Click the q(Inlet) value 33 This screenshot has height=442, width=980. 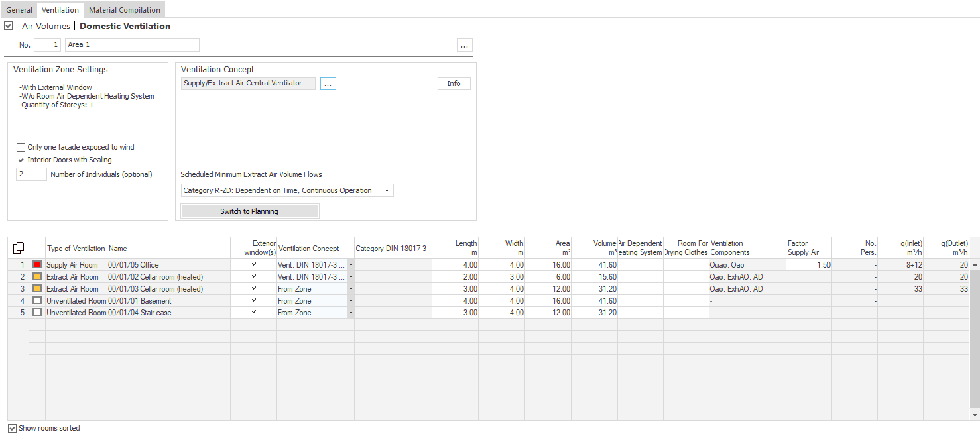(x=900, y=289)
